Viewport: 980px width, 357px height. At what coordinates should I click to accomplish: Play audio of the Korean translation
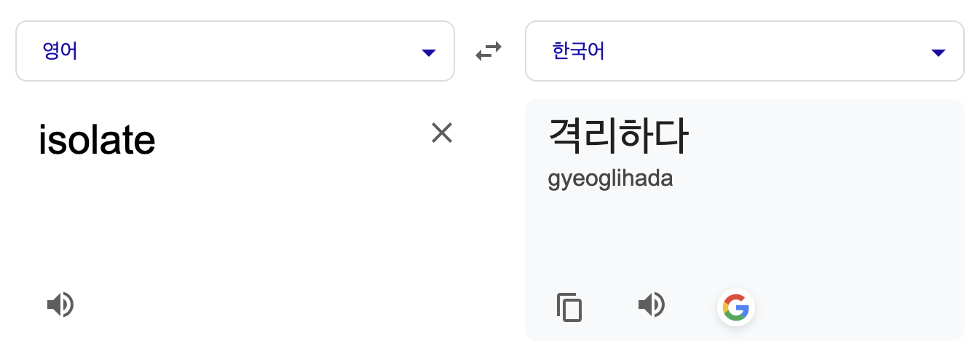[652, 305]
